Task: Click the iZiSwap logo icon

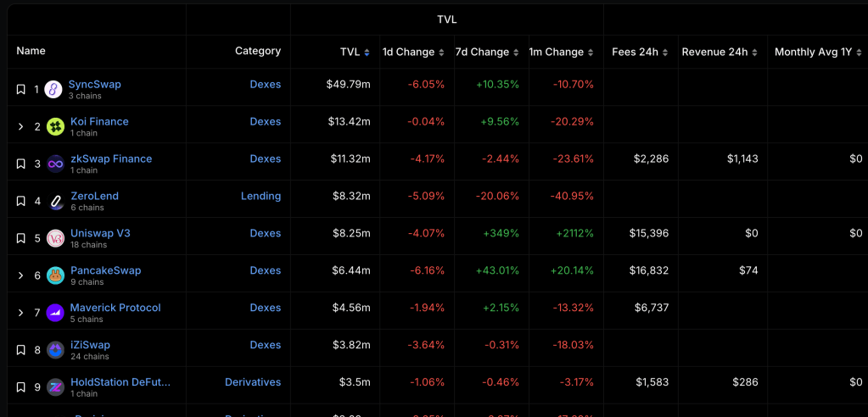Action: 55,350
